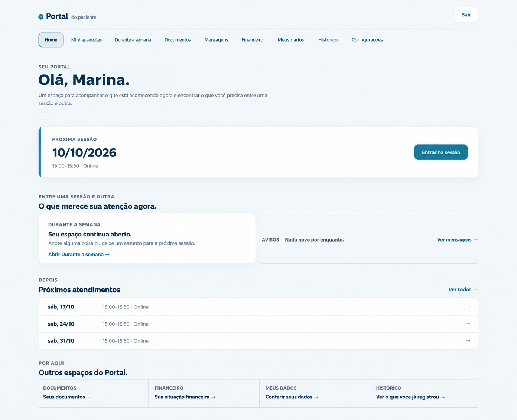Click the sáb, 17/10 date text
Viewport: 517px width, 420px height.
pos(61,307)
